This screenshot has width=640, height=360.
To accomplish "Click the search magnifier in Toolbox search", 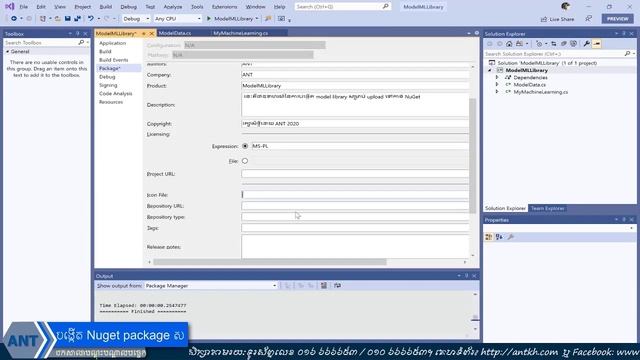I will click(x=81, y=42).
